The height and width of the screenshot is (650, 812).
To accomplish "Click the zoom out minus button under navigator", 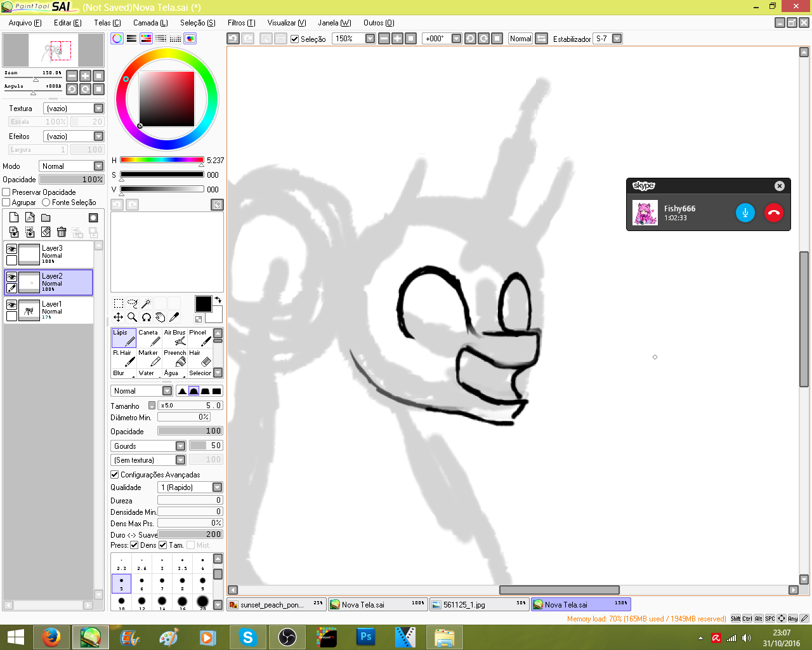I will click(72, 76).
